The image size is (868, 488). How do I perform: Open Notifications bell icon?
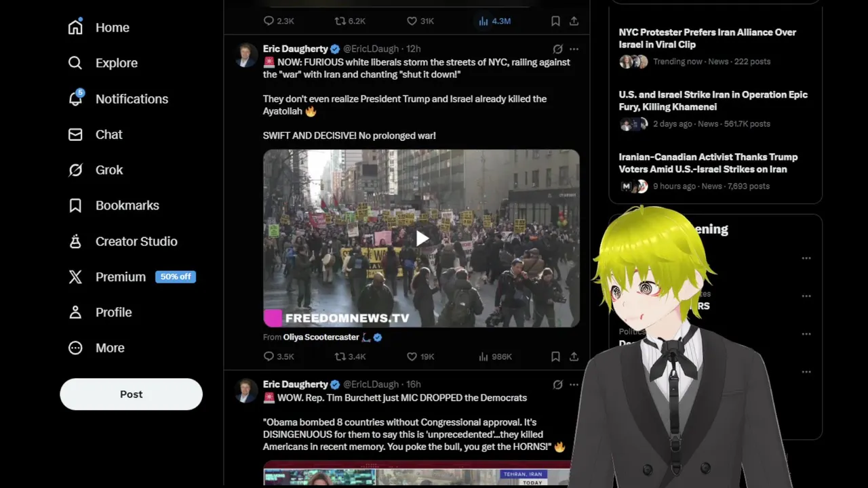click(75, 98)
